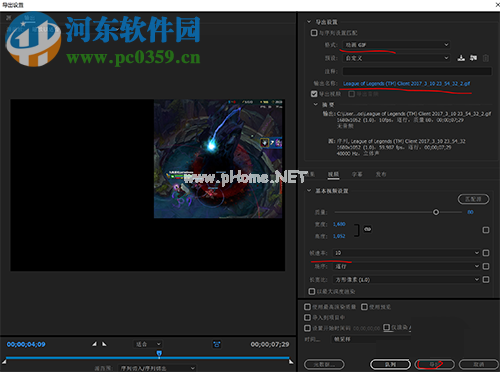Collapse the Summary section

coord(315,104)
